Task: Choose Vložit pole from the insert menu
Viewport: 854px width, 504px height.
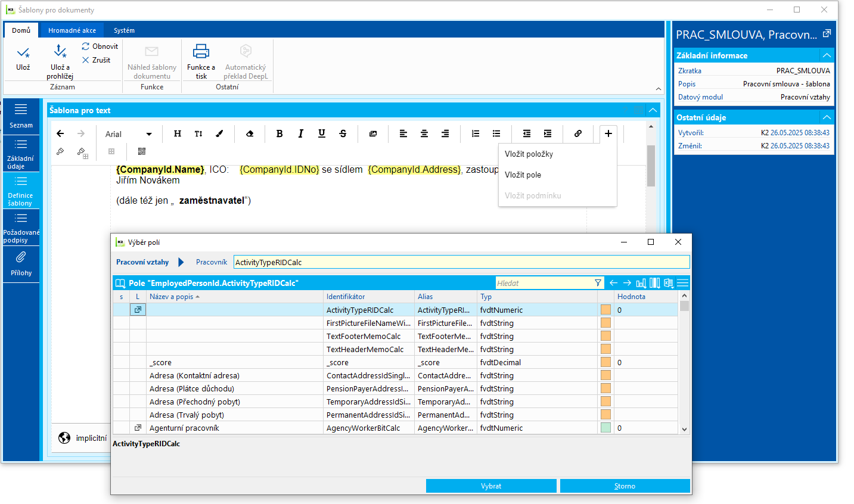Action: pyautogui.click(x=523, y=175)
